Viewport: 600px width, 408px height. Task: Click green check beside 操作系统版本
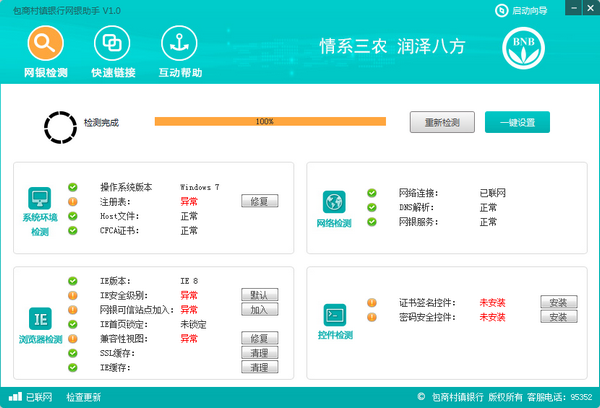[73, 187]
